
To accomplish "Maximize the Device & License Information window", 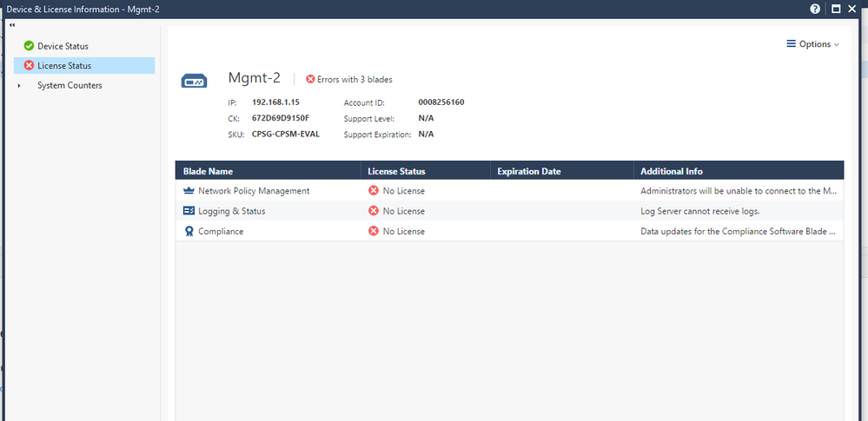I will tap(836, 9).
